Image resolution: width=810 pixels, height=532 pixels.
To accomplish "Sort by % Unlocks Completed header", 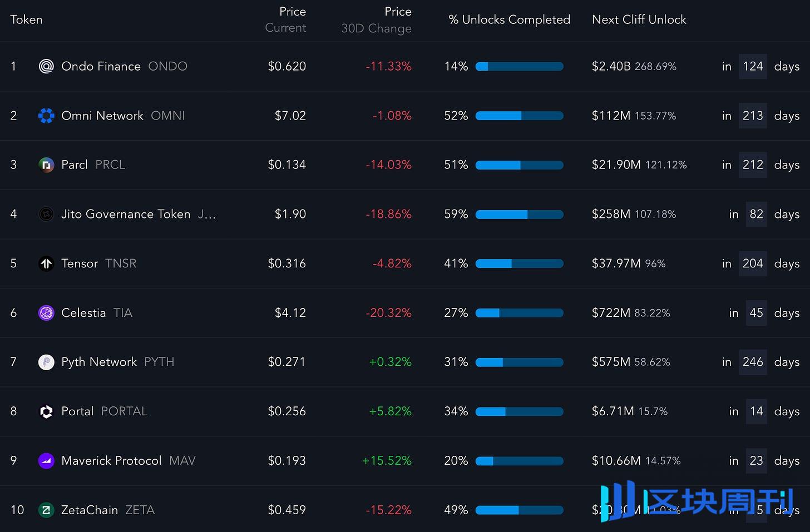I will pos(509,19).
